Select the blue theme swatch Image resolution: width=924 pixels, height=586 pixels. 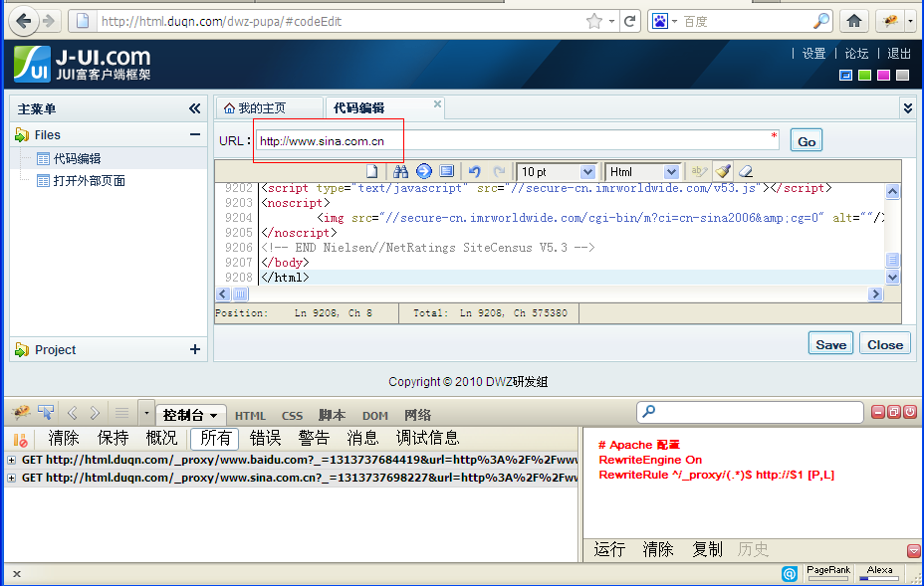845,76
